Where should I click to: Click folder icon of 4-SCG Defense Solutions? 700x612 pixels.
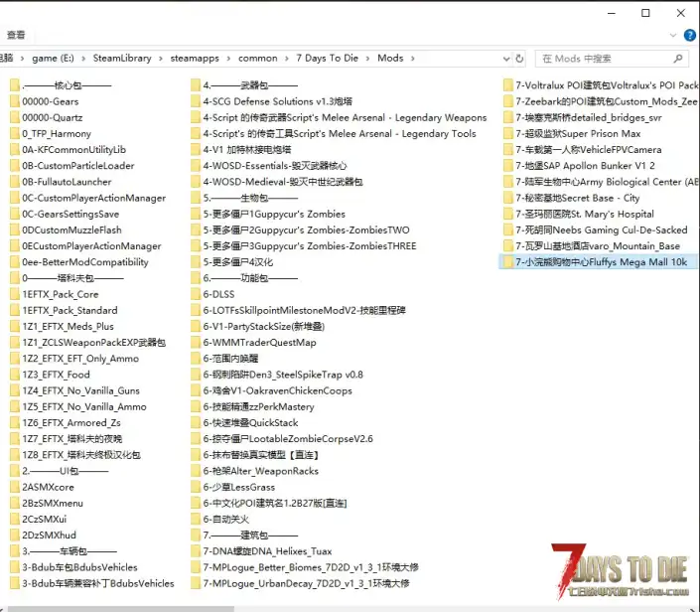(x=196, y=101)
